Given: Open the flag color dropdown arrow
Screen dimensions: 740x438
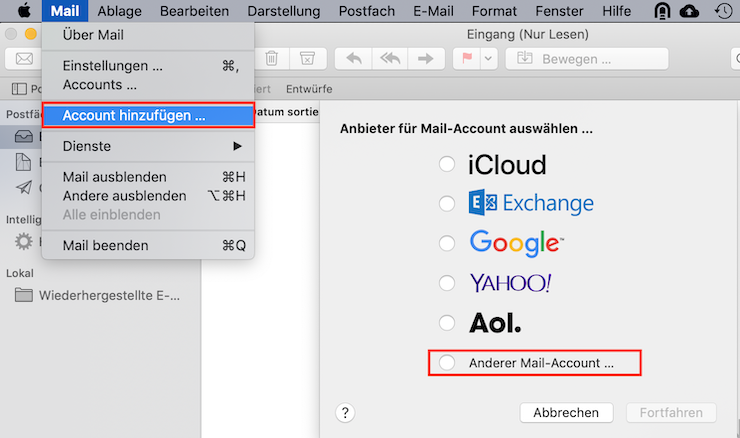Looking at the screenshot, I should point(488,58).
